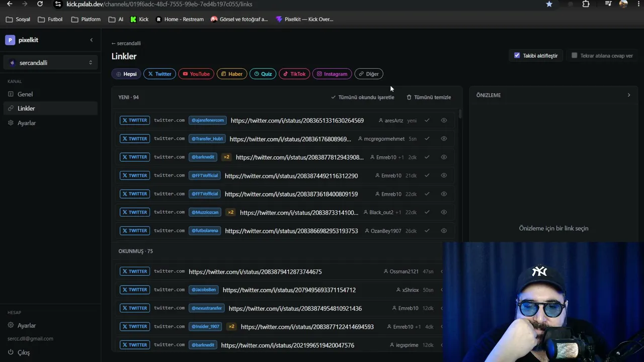Go back via the ← sercandalli link
Image resolution: width=644 pixels, height=362 pixels.
(x=126, y=43)
